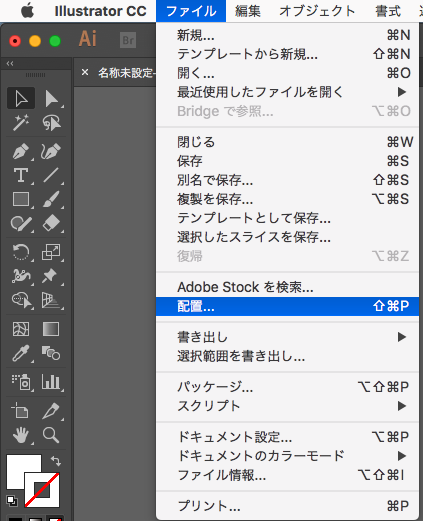Image resolution: width=423 pixels, height=521 pixels.
Task: Select the Scale tool
Action: coord(51,252)
